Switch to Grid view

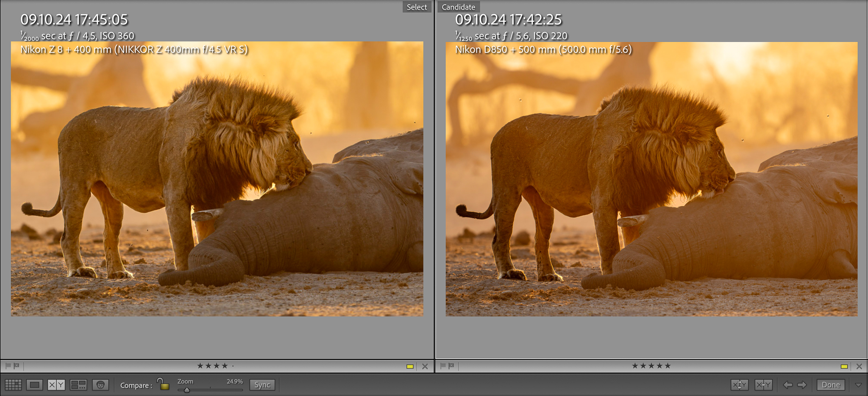13,385
